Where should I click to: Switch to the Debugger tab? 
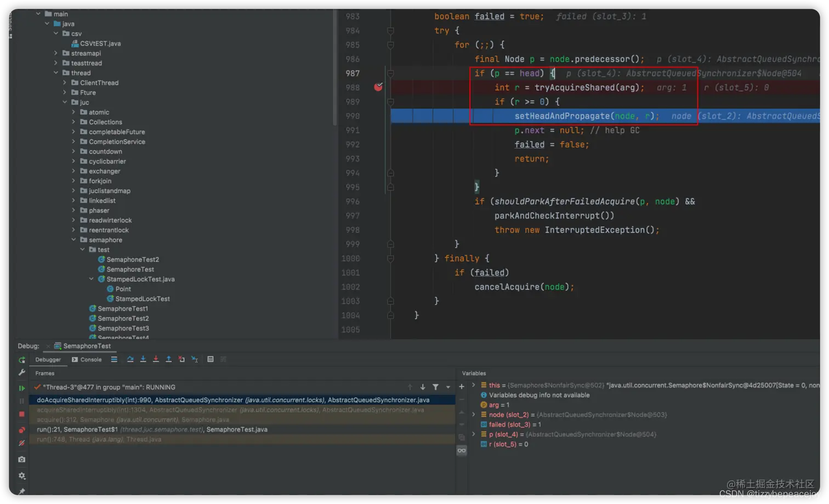(x=48, y=360)
